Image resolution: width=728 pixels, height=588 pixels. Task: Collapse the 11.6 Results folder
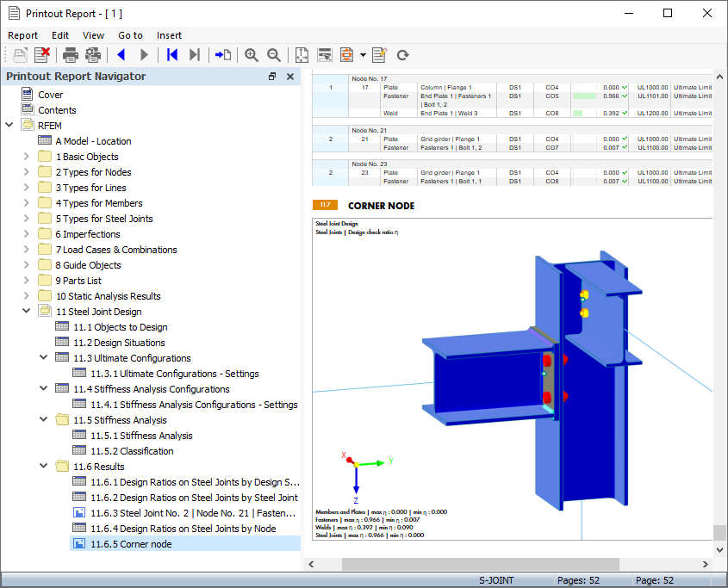point(44,466)
